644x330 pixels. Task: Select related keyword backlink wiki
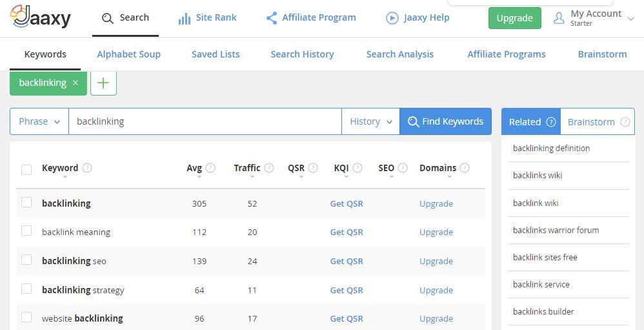pyautogui.click(x=536, y=203)
